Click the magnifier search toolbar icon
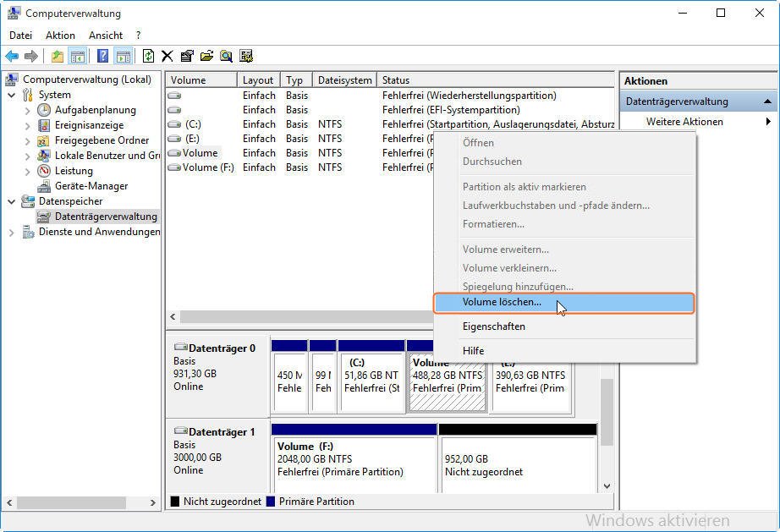 [x=226, y=56]
